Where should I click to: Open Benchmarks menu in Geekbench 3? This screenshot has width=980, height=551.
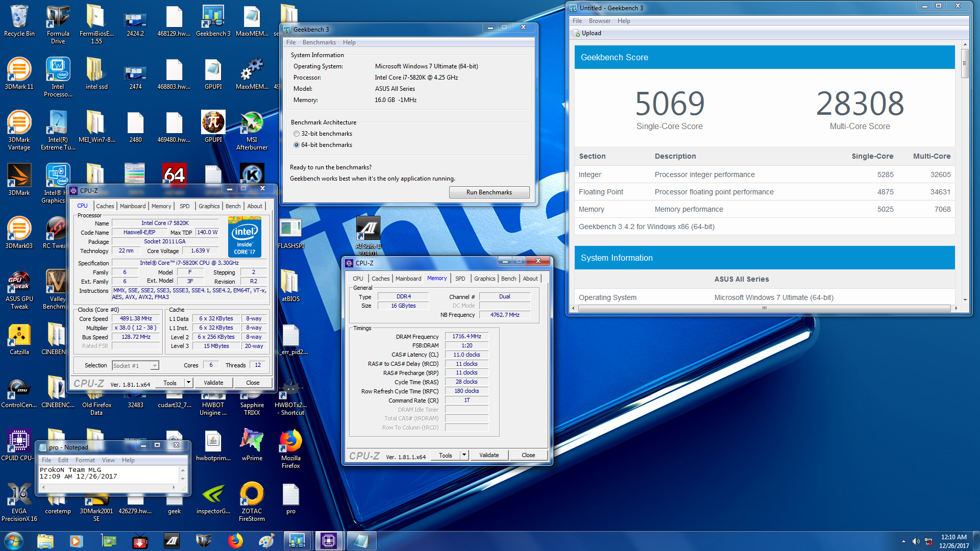(x=319, y=42)
